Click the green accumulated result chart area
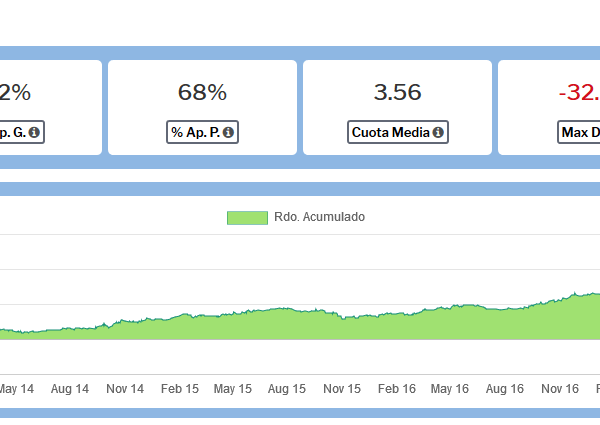Screen dimensions: 600x425 tap(300, 327)
